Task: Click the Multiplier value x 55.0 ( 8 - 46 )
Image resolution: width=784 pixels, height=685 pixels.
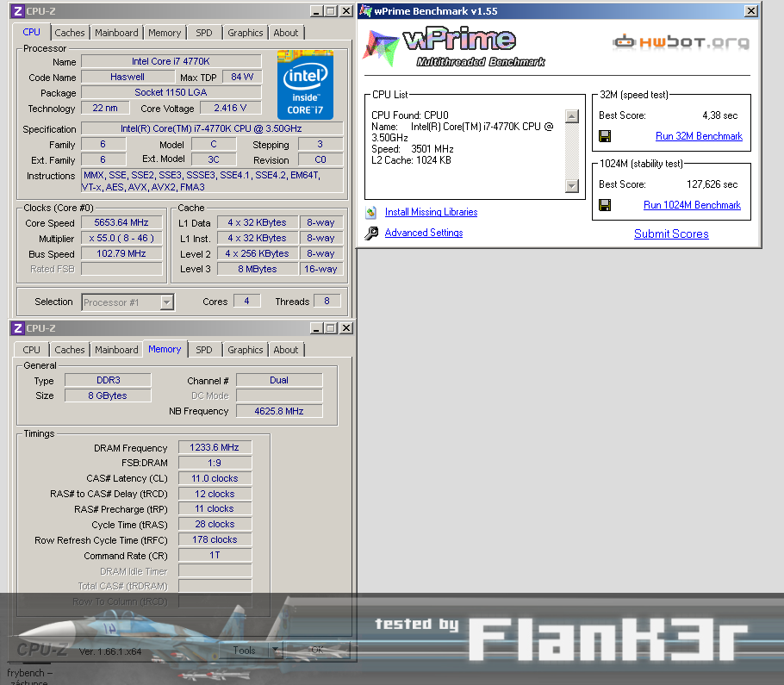Action: 121,238
